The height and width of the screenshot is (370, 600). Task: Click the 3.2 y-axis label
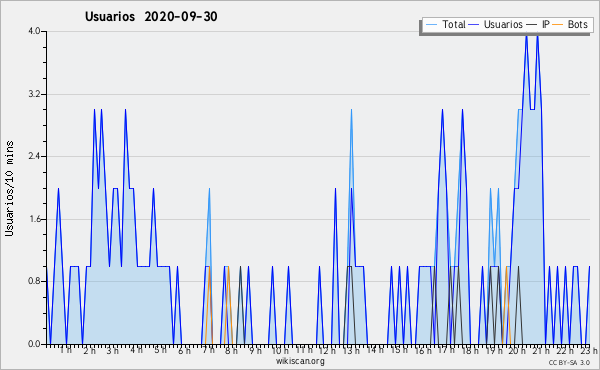pyautogui.click(x=34, y=94)
